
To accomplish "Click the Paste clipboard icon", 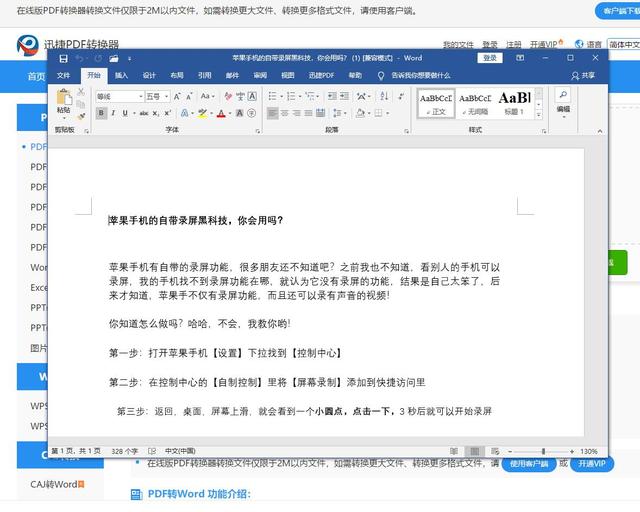I will point(64,98).
